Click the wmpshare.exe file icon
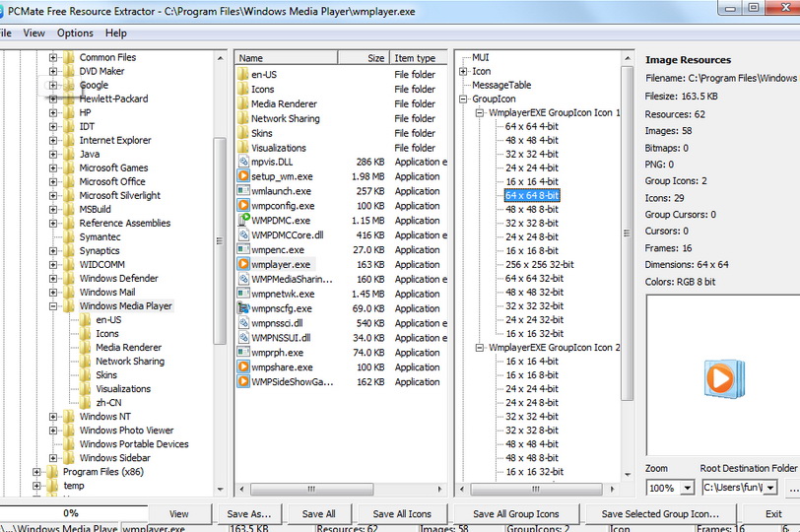 click(x=243, y=367)
